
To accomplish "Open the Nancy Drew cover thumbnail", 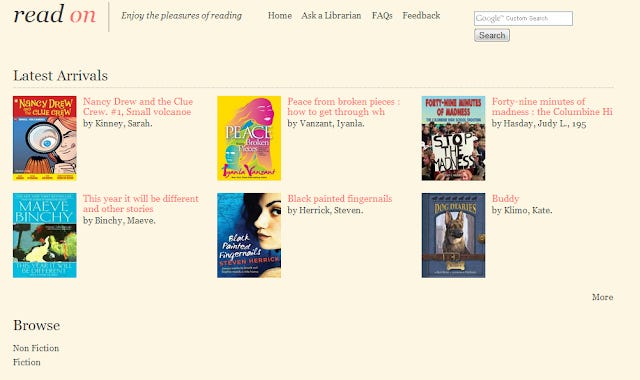I will (x=44, y=138).
